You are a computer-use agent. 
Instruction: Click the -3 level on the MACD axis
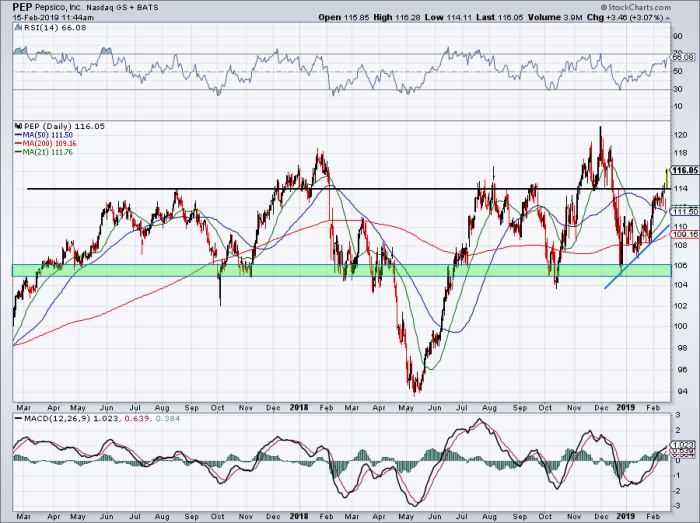pyautogui.click(x=677, y=506)
